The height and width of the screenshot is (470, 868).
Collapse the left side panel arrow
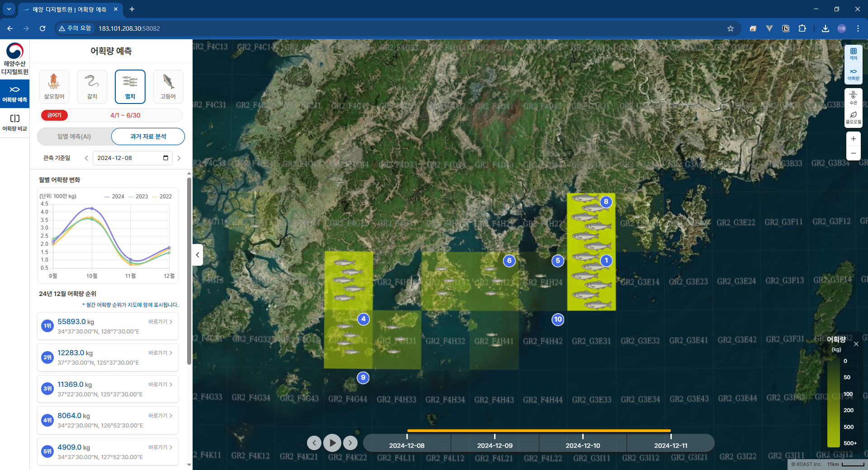[x=198, y=255]
